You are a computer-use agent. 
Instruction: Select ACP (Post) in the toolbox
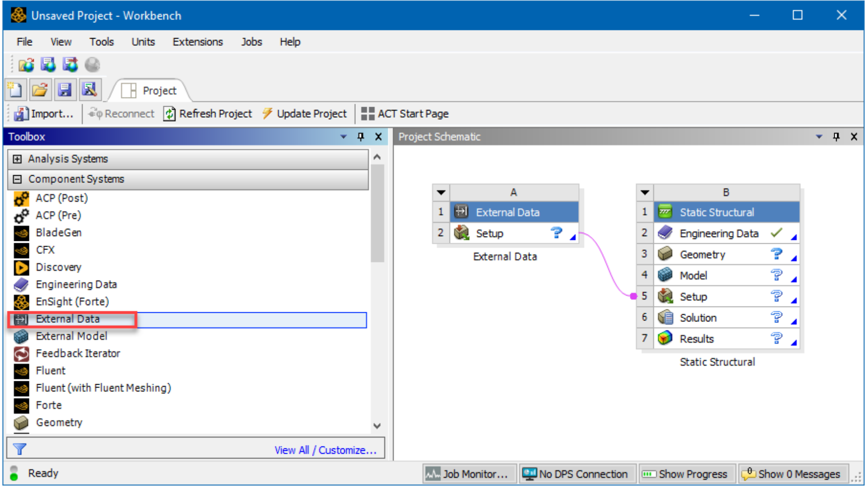tap(62, 198)
